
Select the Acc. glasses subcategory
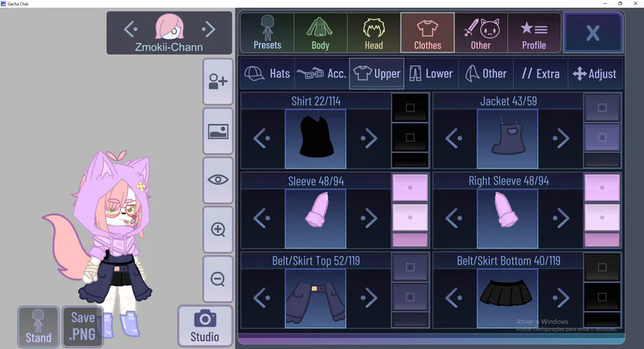point(321,74)
